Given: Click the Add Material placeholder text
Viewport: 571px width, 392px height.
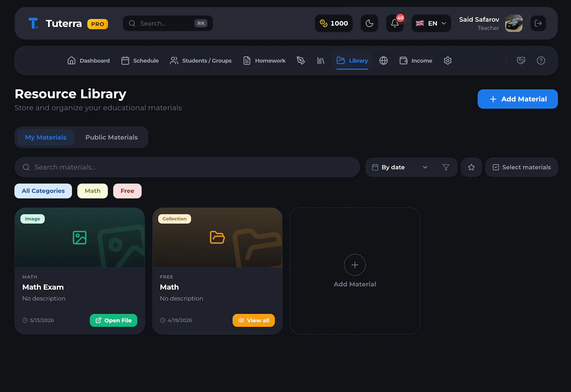Looking at the screenshot, I should [x=355, y=284].
